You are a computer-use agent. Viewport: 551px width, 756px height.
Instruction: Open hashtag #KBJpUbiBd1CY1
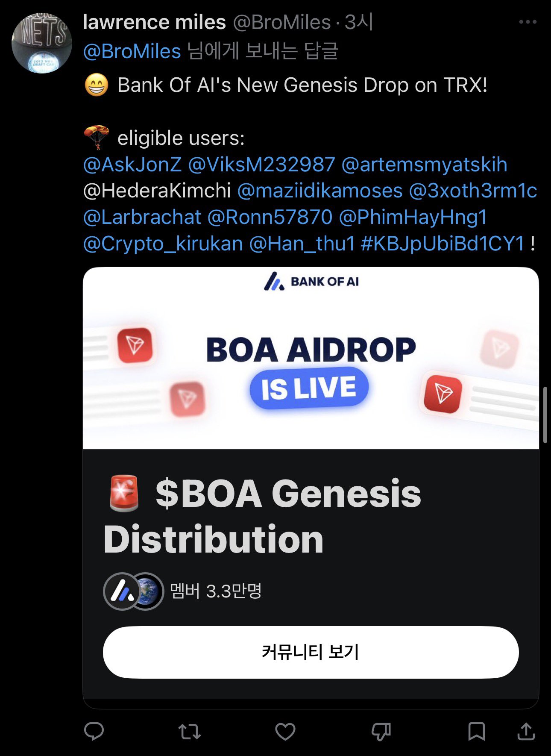click(443, 244)
